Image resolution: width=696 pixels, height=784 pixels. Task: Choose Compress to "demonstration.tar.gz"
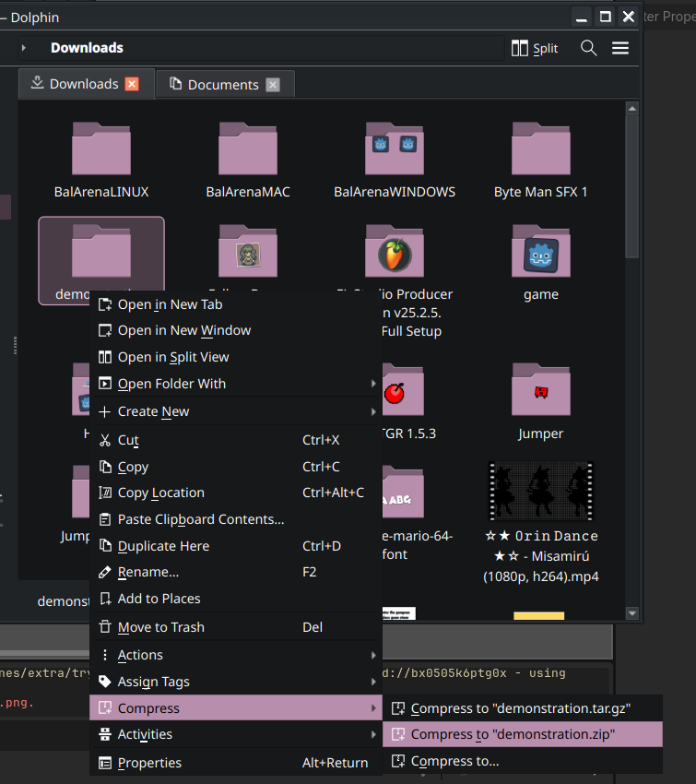tap(522, 708)
